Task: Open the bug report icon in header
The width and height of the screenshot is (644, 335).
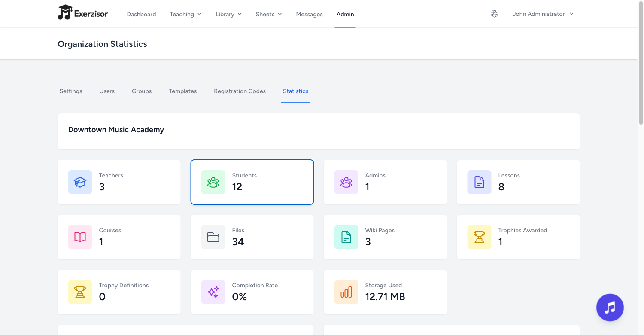Action: [x=494, y=14]
